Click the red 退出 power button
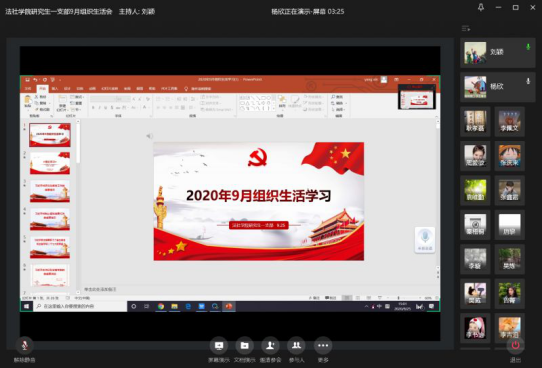 coord(515,345)
